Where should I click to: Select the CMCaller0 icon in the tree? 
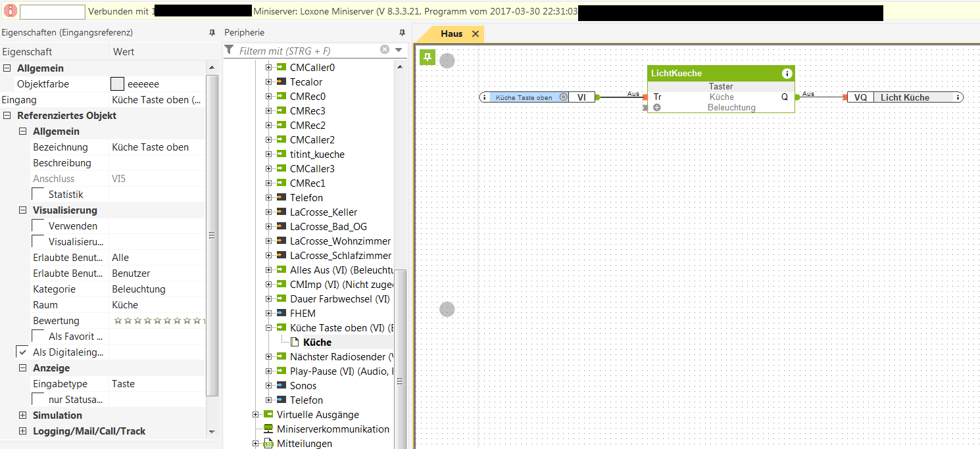(282, 68)
